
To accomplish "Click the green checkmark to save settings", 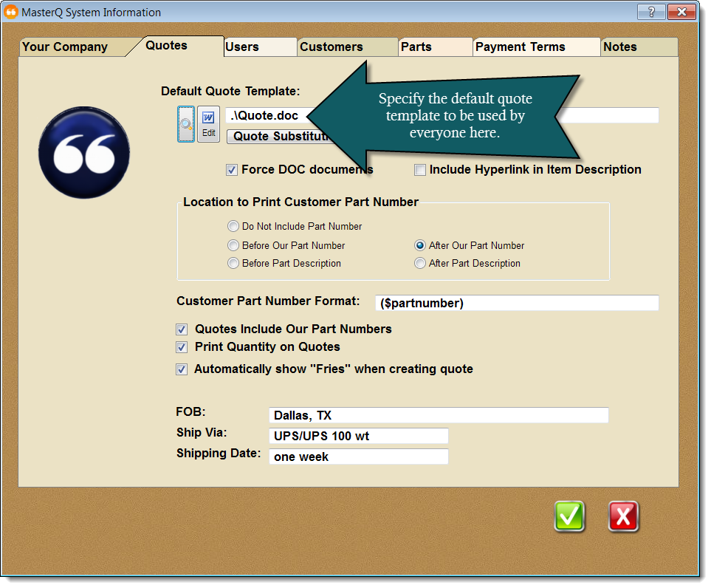I will coord(569,516).
